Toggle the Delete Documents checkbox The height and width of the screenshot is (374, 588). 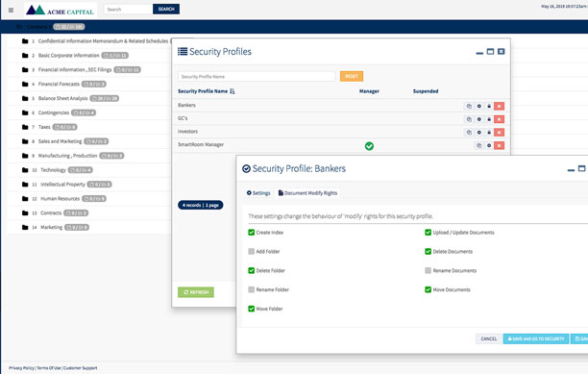(428, 251)
